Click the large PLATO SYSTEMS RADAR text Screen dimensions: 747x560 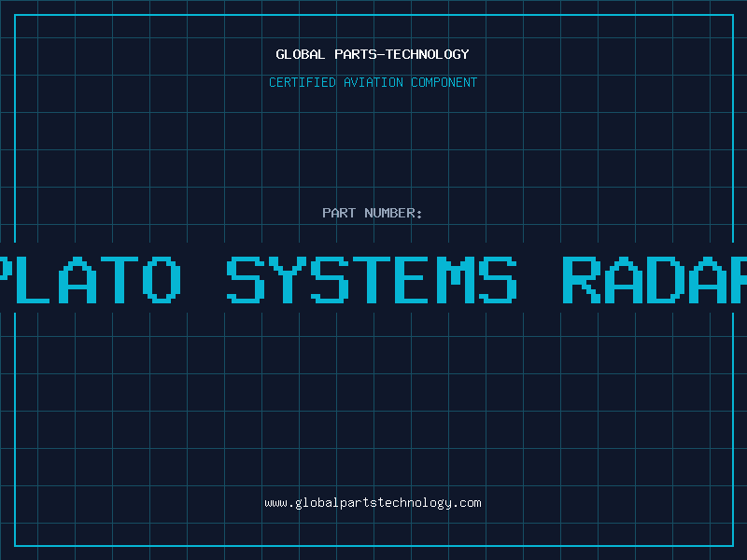(x=373, y=279)
